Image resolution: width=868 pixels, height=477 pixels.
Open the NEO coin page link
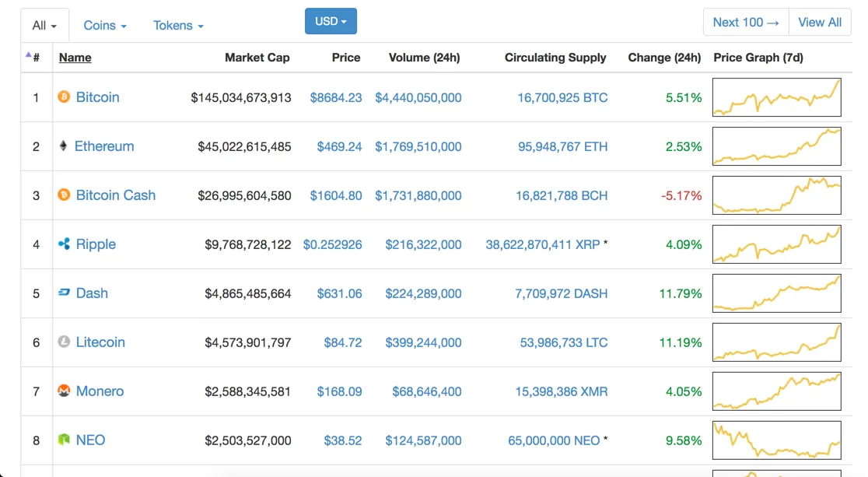(90, 440)
